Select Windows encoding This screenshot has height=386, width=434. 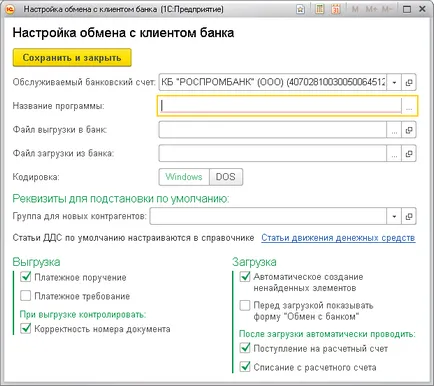[x=184, y=177]
